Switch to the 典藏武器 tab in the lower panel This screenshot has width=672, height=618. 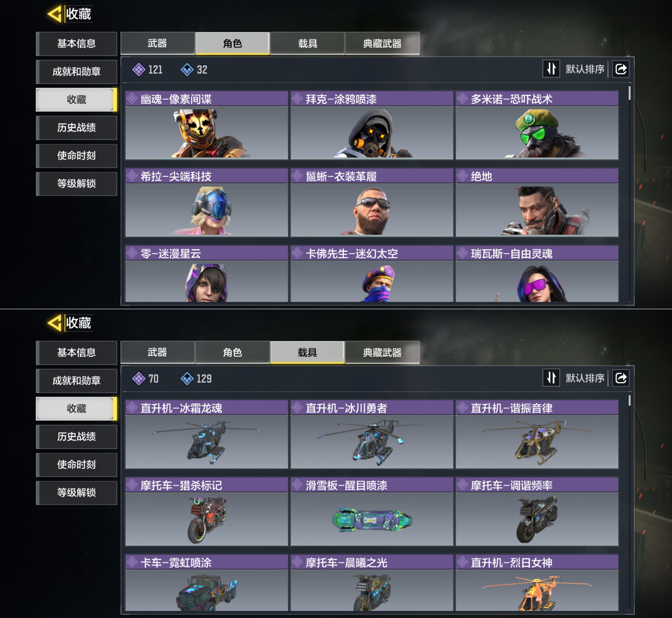click(382, 352)
